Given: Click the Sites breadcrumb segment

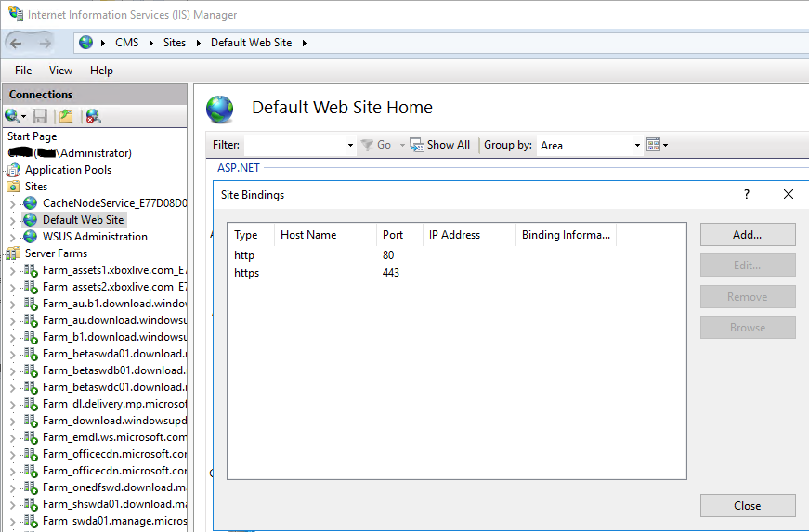Looking at the screenshot, I should point(175,43).
